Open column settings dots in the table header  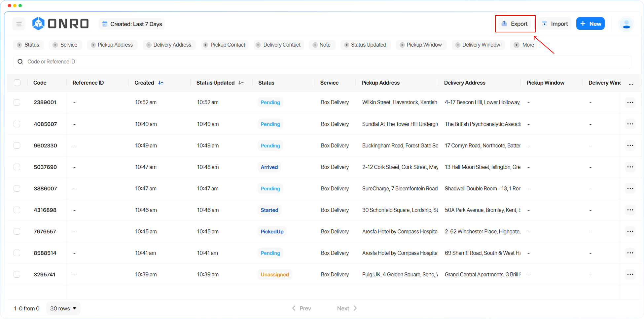(x=631, y=84)
